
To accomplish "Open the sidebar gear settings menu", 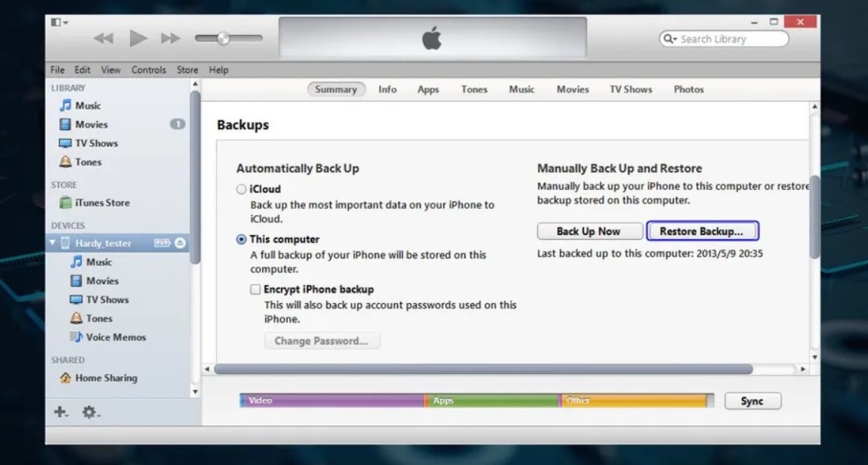I will pyautogui.click(x=90, y=412).
